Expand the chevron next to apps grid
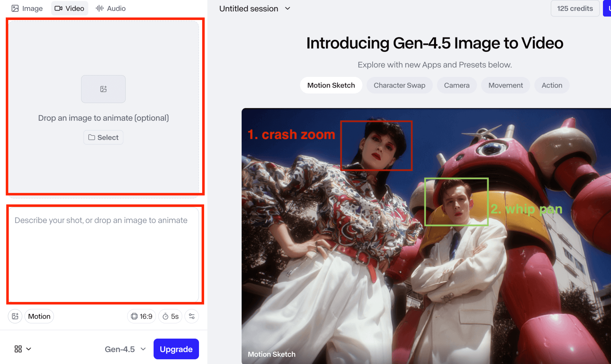This screenshot has width=611, height=364. 29,349
